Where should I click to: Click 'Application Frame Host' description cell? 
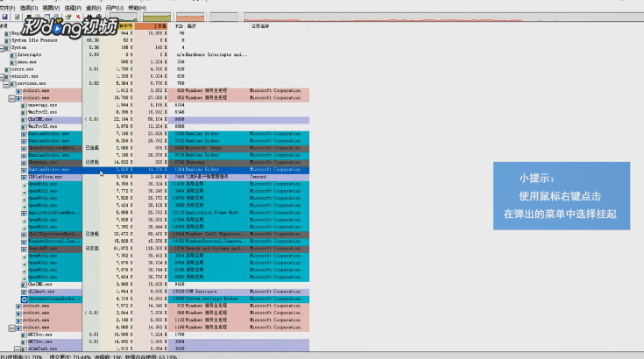tap(212, 213)
